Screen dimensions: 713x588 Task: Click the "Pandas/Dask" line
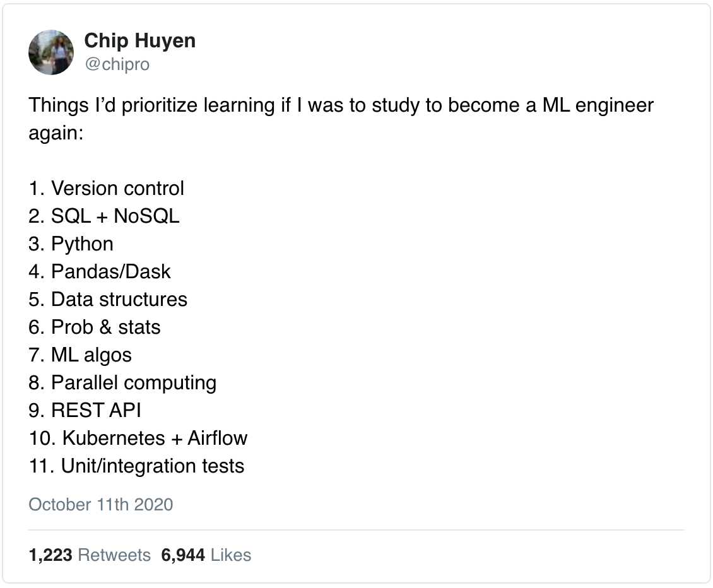[100, 272]
